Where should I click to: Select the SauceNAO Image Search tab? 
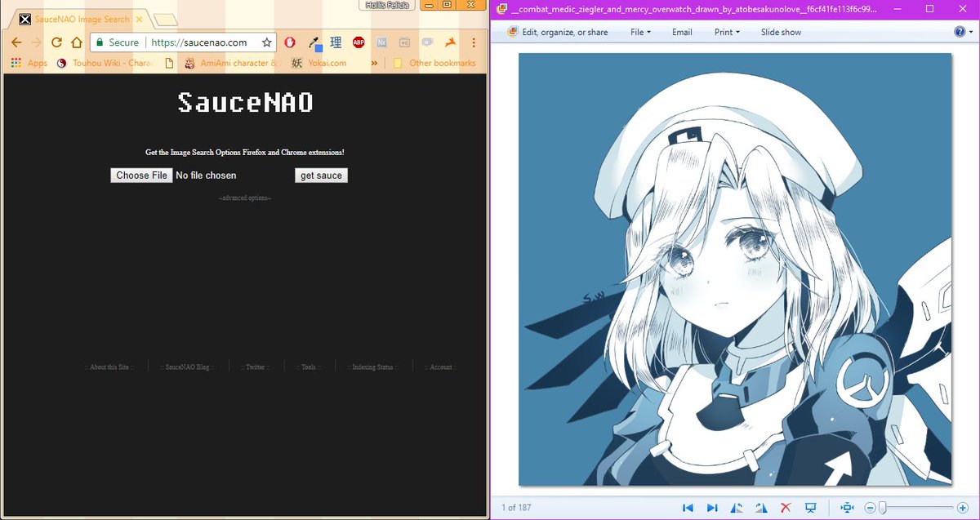point(78,17)
